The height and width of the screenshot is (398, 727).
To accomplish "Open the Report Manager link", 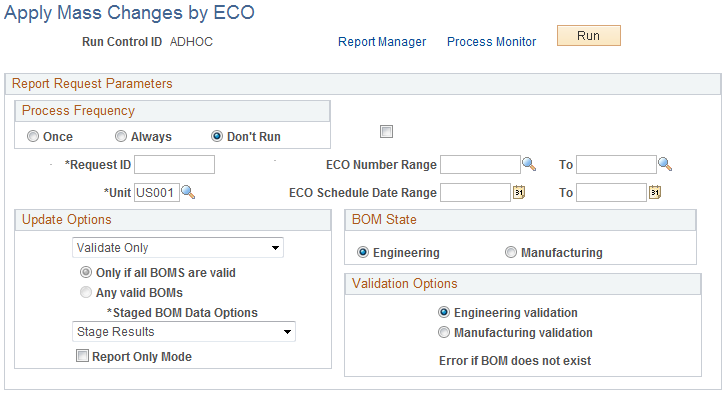I will pyautogui.click(x=382, y=42).
